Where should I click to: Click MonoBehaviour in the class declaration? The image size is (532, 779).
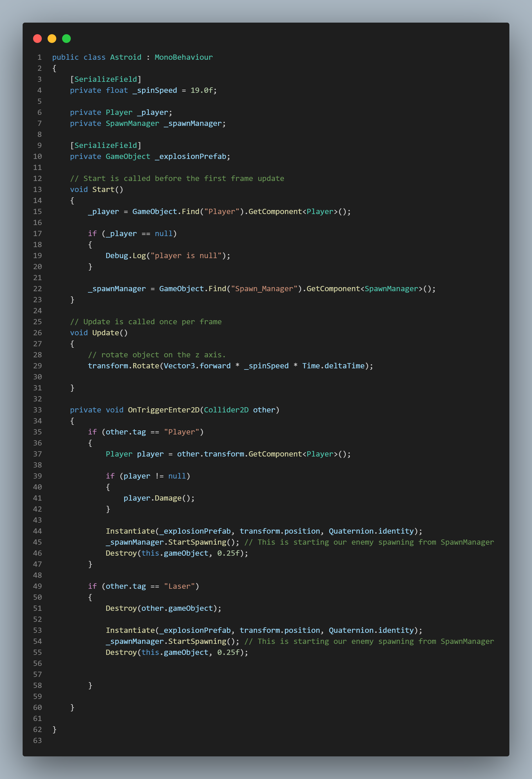[x=184, y=57]
